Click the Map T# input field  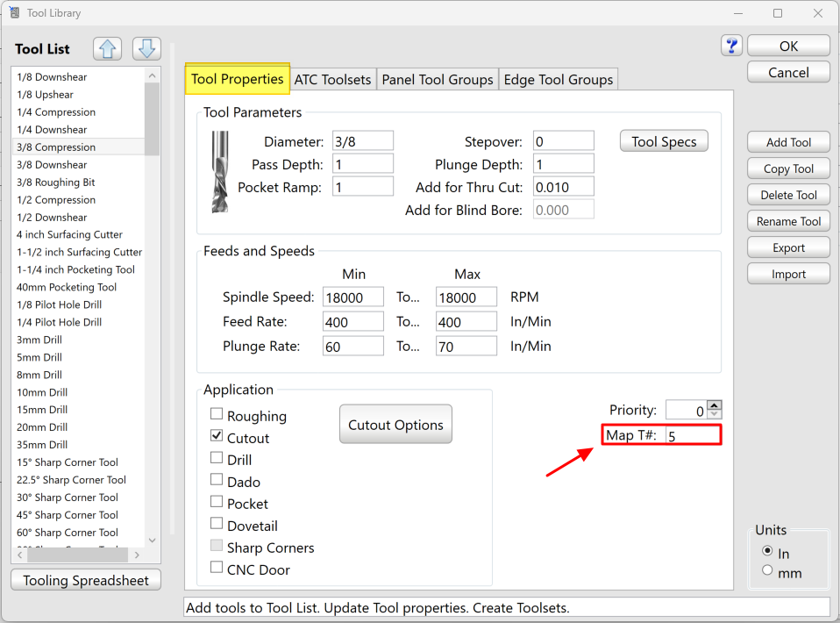pos(692,435)
